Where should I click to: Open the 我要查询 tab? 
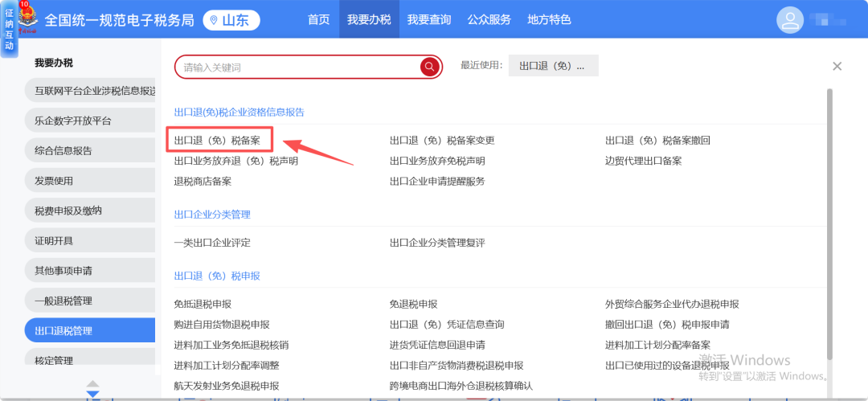pyautogui.click(x=429, y=19)
